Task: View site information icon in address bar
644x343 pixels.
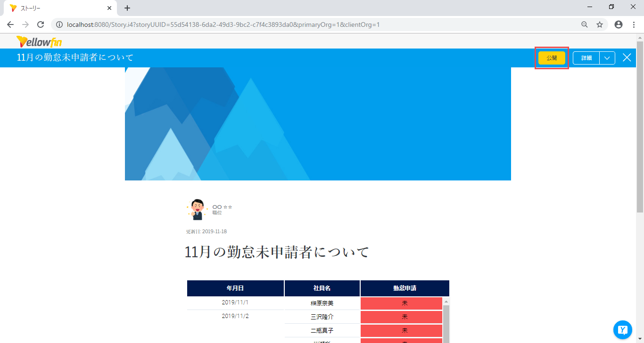Action: (59, 24)
